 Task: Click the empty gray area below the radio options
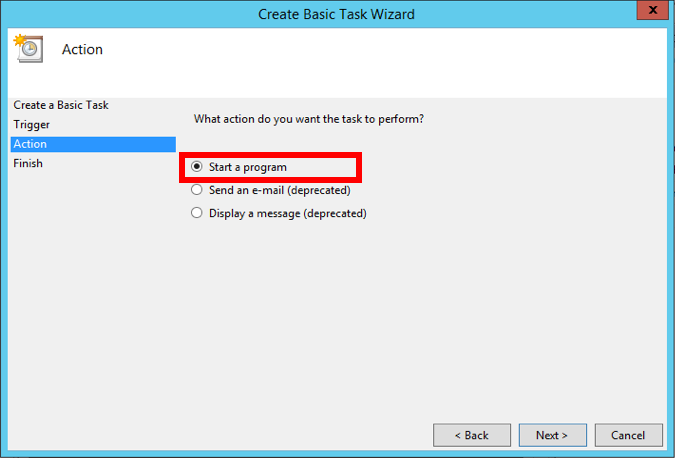(420, 320)
